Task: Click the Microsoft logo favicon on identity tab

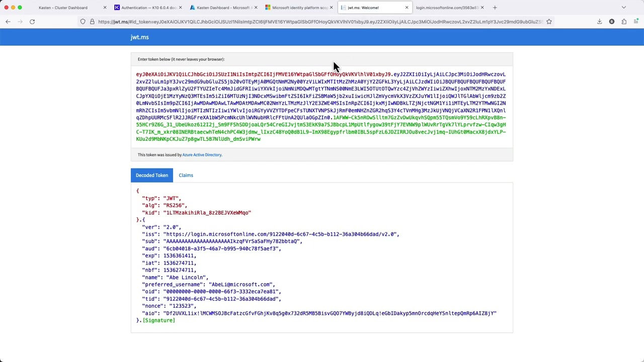Action: [x=268, y=8]
